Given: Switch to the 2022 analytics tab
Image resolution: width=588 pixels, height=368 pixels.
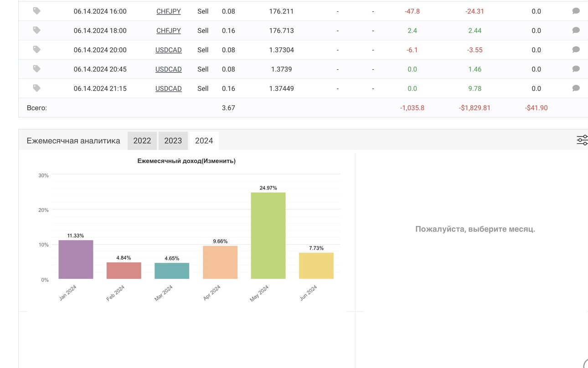Looking at the screenshot, I should 142,141.
